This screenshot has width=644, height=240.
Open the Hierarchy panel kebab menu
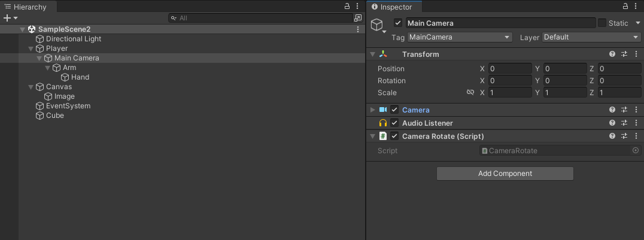pyautogui.click(x=357, y=6)
